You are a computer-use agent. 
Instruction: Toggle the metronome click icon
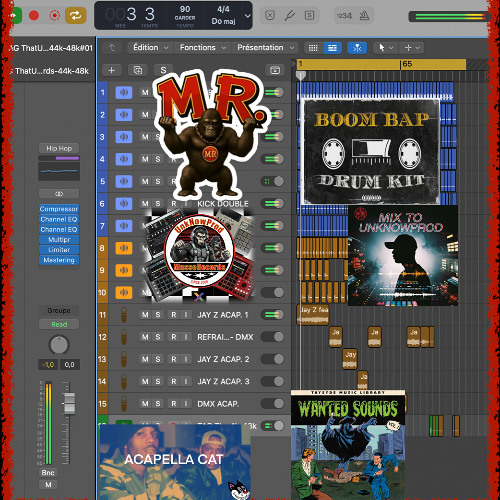[364, 15]
